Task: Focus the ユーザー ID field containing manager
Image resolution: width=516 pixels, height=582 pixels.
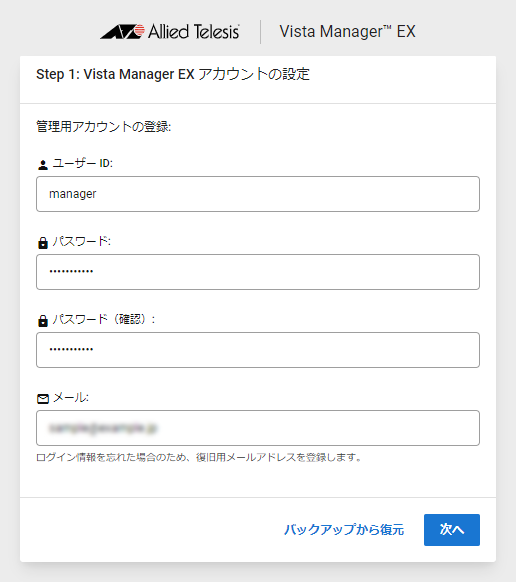Action: (x=258, y=194)
